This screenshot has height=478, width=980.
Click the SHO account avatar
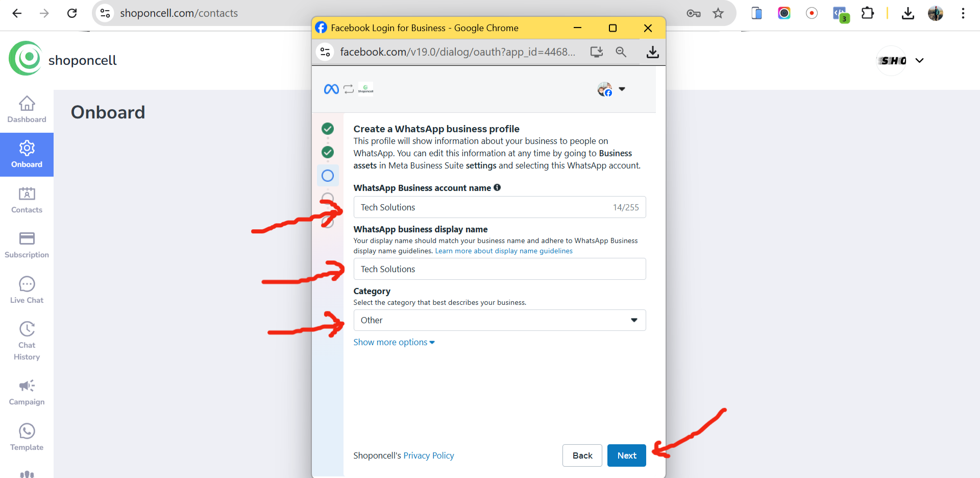pyautogui.click(x=892, y=60)
